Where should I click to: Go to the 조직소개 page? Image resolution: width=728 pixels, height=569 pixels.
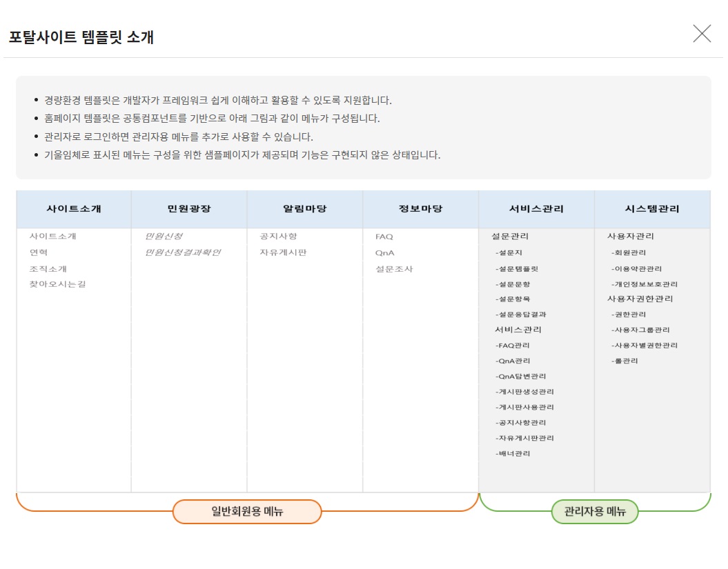pos(48,268)
